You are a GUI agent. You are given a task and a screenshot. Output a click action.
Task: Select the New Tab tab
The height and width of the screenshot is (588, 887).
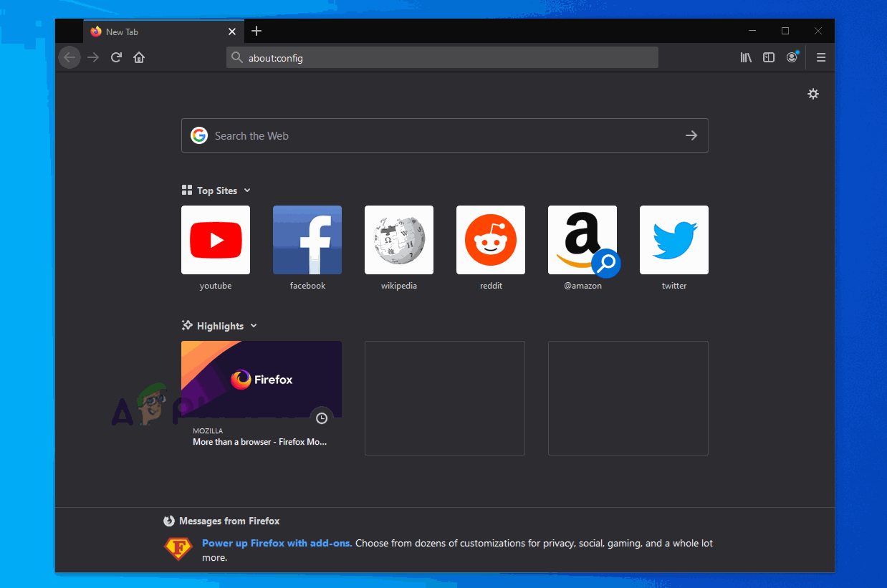(163, 32)
